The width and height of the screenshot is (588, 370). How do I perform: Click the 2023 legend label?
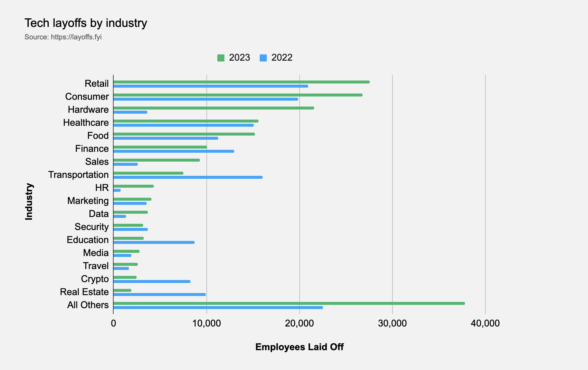point(239,57)
